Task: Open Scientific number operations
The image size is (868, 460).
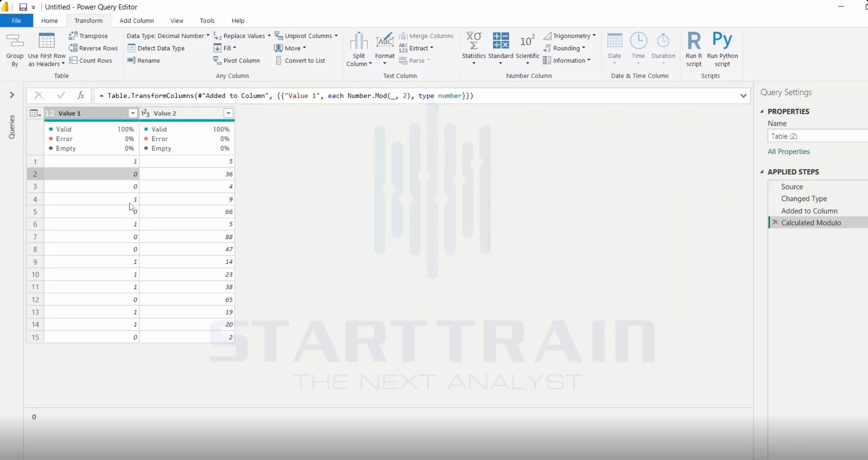Action: (x=527, y=49)
